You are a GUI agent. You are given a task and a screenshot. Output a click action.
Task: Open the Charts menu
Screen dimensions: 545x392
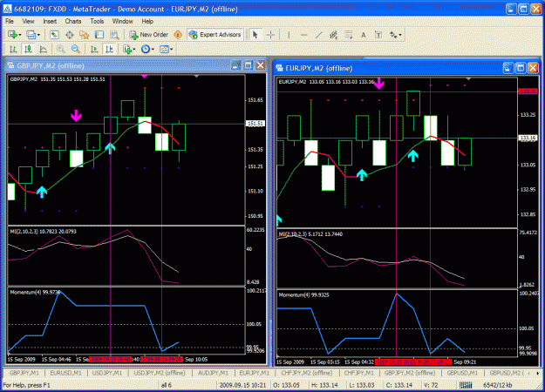coord(73,21)
